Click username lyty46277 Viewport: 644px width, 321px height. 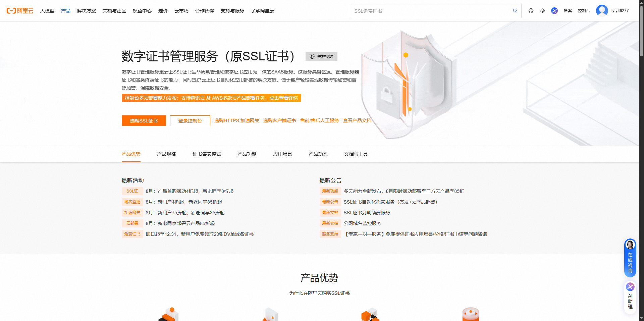click(x=620, y=11)
